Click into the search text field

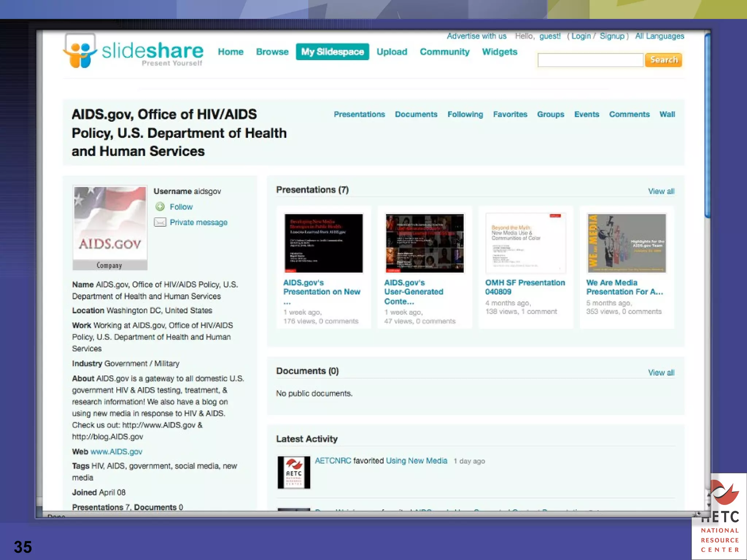[590, 60]
